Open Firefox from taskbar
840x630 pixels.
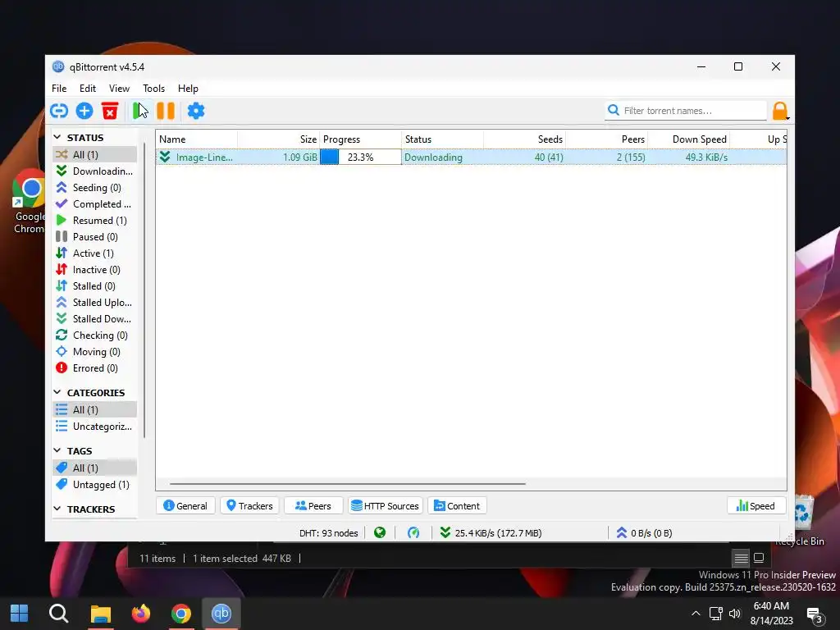(x=141, y=614)
